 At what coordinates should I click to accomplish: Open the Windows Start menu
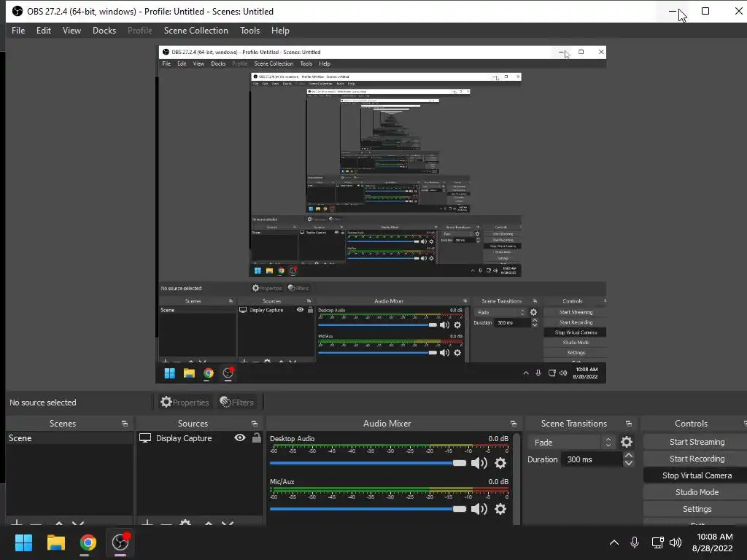click(23, 542)
